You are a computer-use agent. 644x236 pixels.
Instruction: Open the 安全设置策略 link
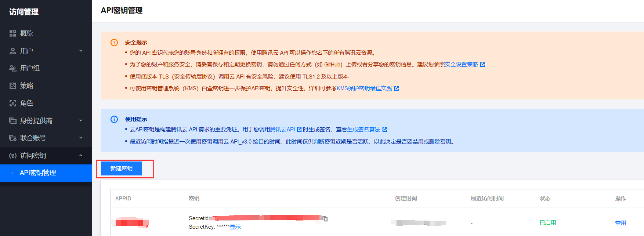point(462,65)
